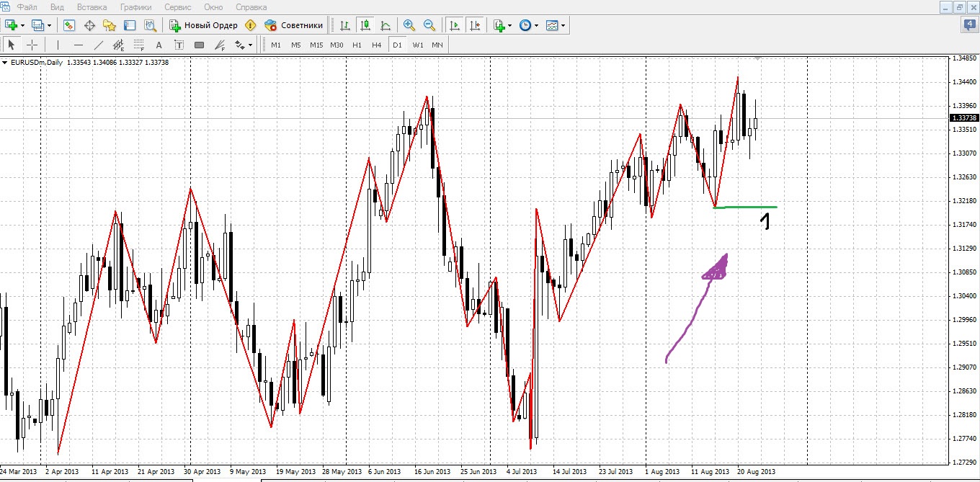
Task: Zoom out on the chart
Action: point(429,25)
